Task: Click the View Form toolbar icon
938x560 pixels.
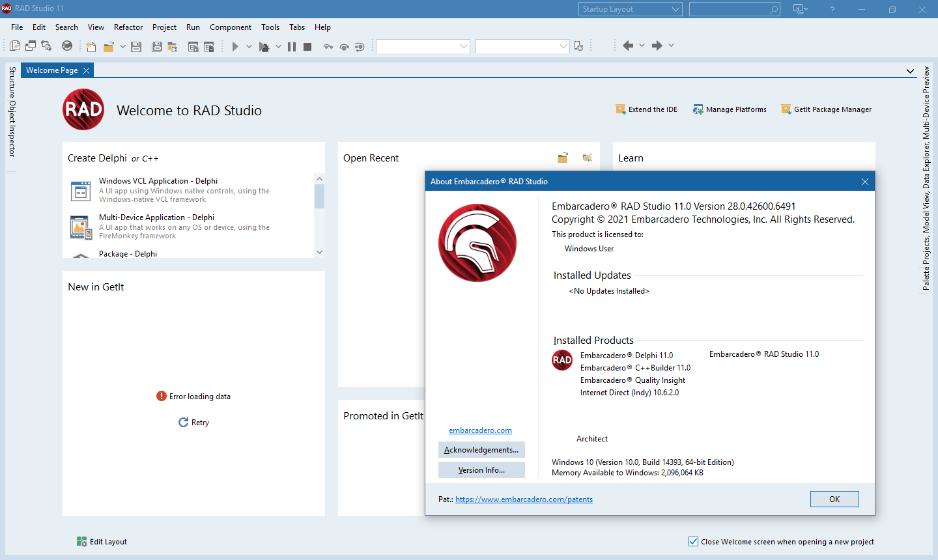Action: tap(31, 46)
